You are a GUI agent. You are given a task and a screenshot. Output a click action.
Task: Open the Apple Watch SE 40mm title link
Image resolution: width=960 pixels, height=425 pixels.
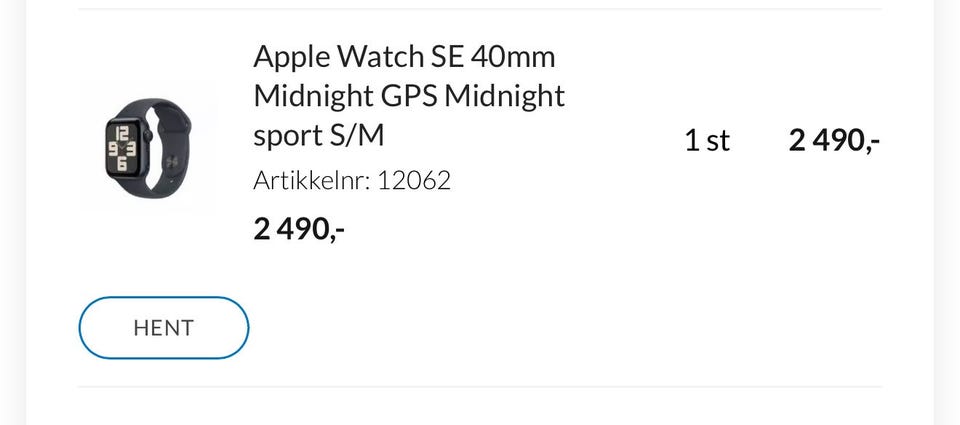(404, 55)
